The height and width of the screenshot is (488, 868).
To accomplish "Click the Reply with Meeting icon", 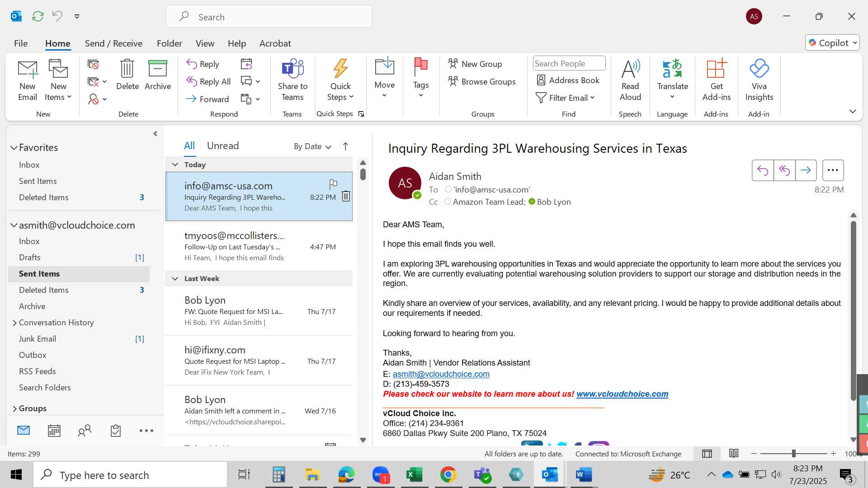I will coord(246,64).
